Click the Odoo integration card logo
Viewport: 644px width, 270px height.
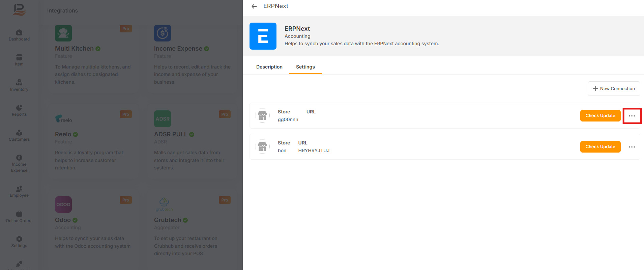[x=63, y=205]
